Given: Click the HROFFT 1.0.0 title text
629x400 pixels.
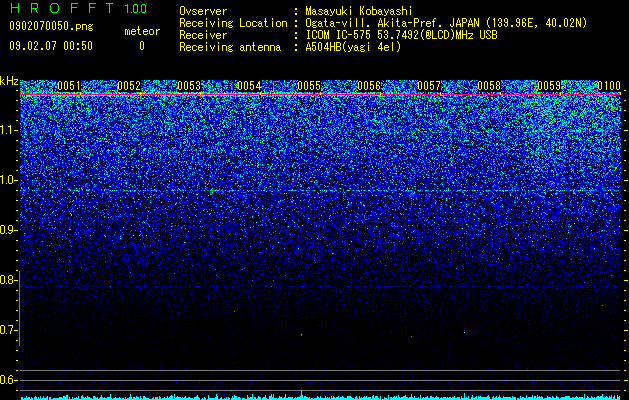Looking at the screenshot, I should 78,8.
